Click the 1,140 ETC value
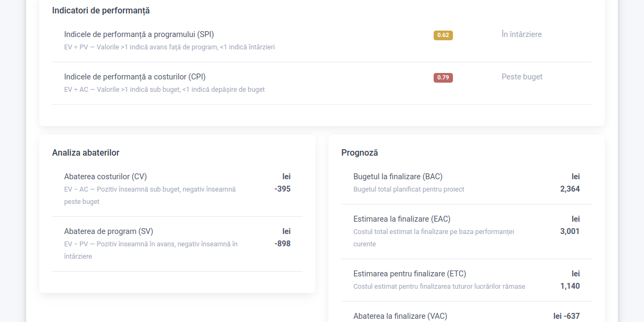644x322 pixels. [x=569, y=286]
